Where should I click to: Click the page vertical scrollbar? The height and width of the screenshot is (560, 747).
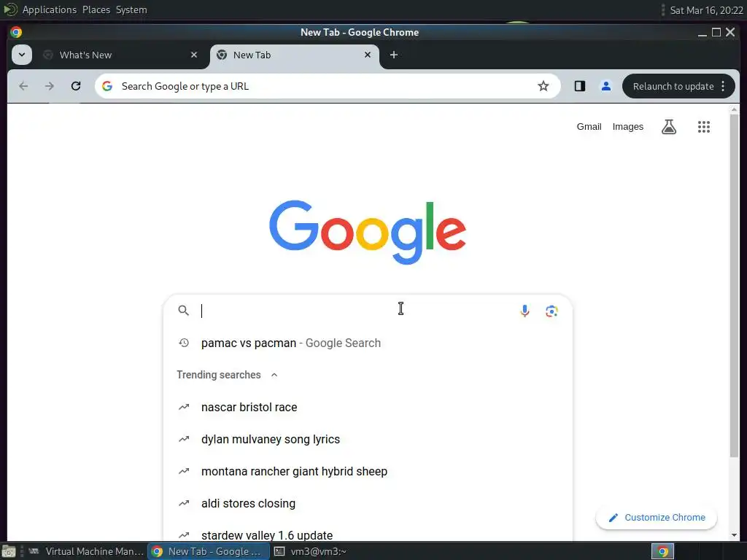pyautogui.click(x=734, y=286)
